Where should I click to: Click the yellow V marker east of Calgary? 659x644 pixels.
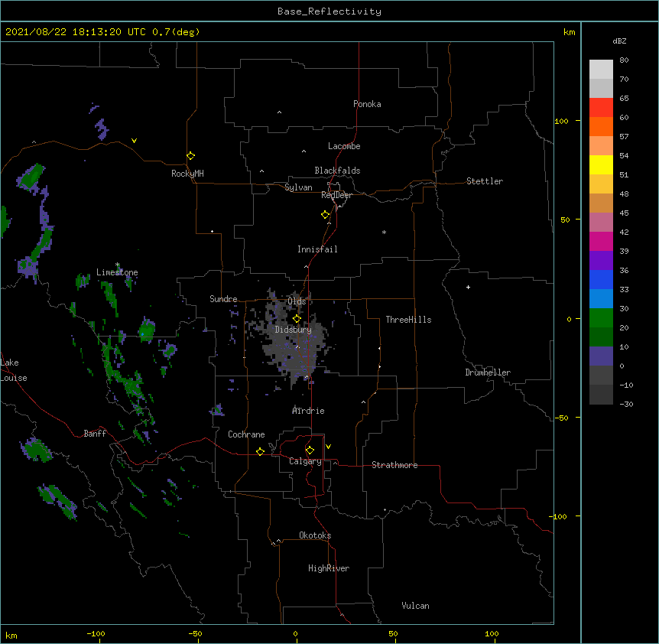328,447
